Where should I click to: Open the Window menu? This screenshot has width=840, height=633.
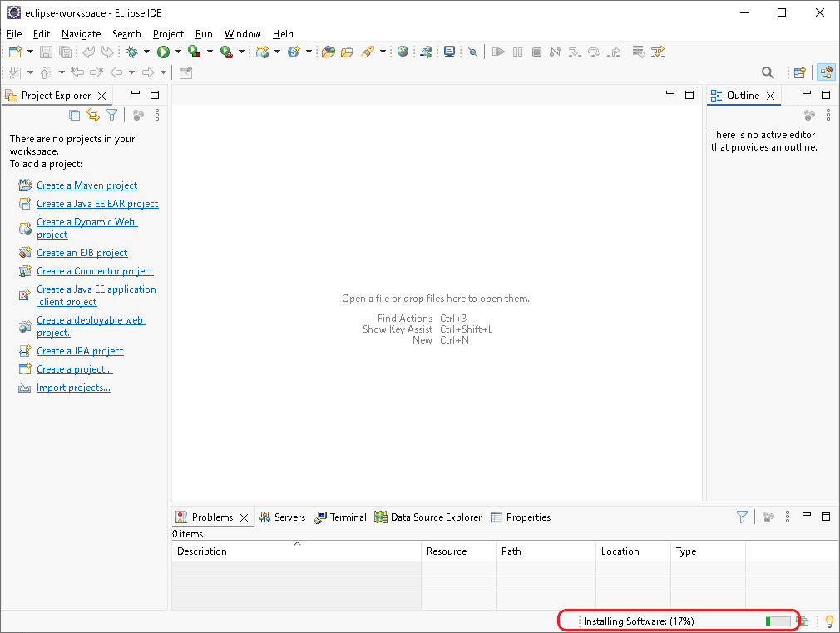[x=242, y=34]
